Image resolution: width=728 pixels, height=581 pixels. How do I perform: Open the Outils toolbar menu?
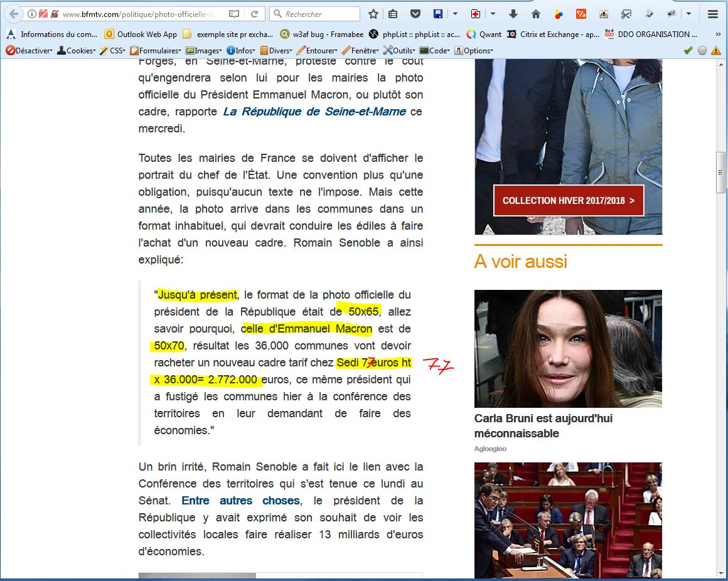[x=400, y=50]
